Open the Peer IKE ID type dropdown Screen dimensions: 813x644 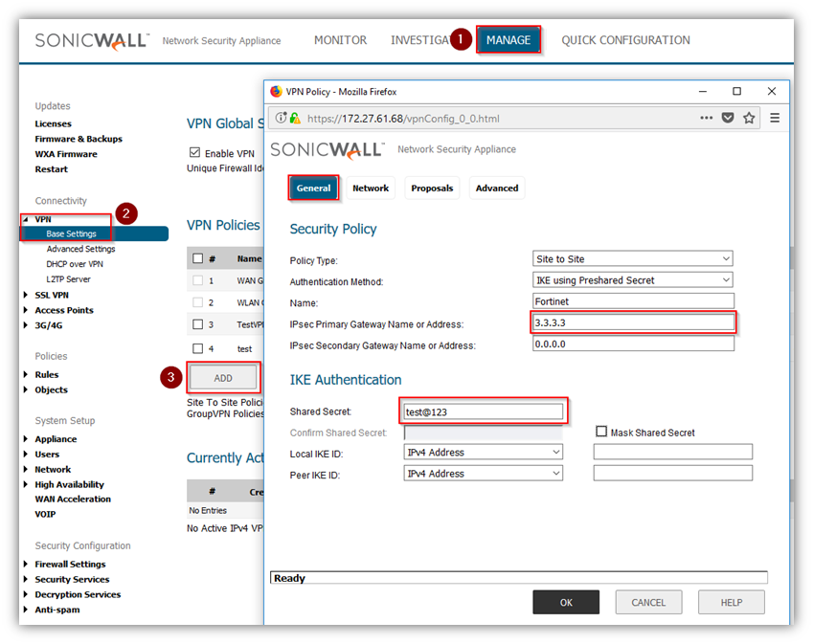coord(484,473)
